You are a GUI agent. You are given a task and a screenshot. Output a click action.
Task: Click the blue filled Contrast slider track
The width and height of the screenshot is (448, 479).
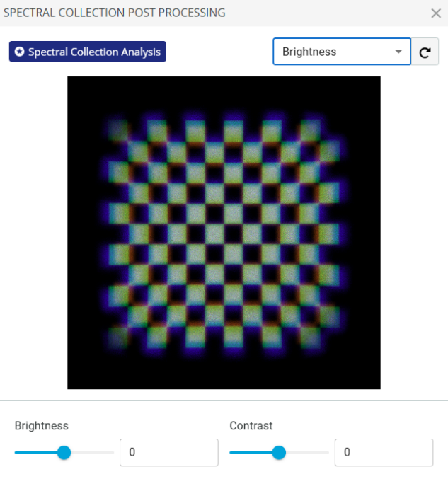click(x=251, y=452)
